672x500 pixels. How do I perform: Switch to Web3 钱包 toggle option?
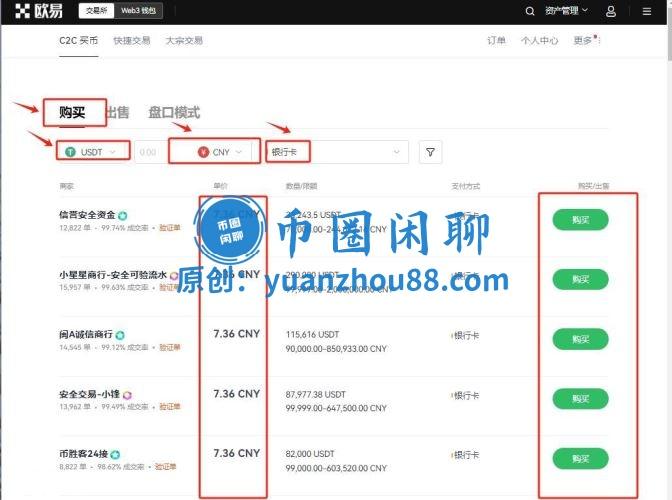[x=138, y=11]
